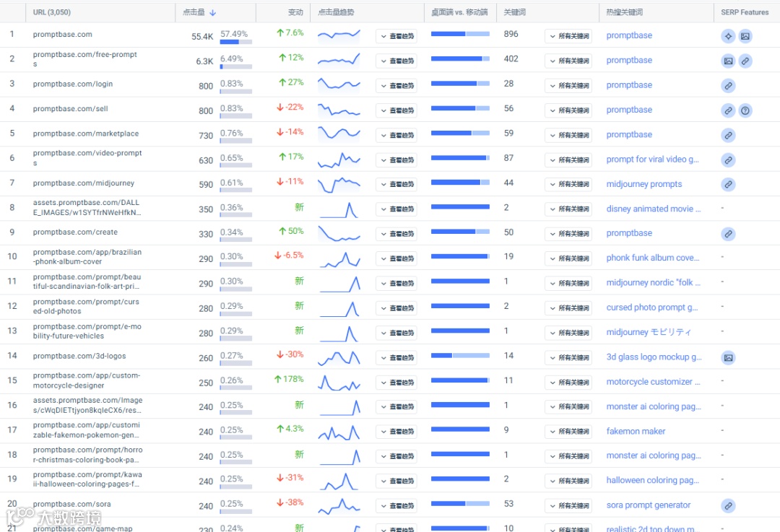
Task: Open 'disney animated movie ...' keyword link
Action: [653, 209]
